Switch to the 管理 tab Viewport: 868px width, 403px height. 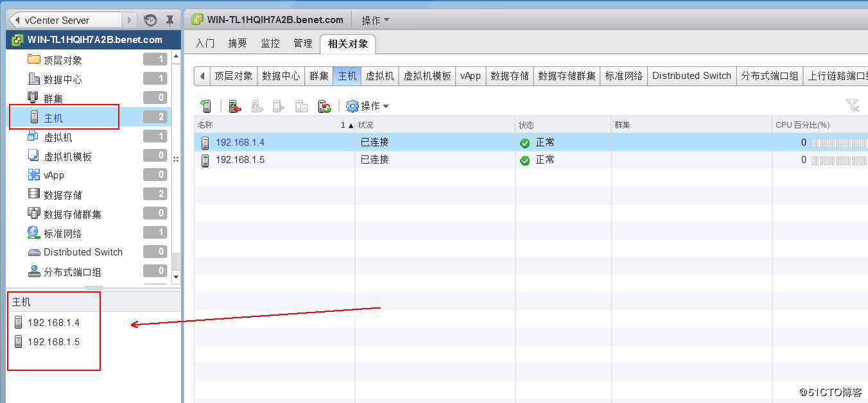[x=303, y=43]
